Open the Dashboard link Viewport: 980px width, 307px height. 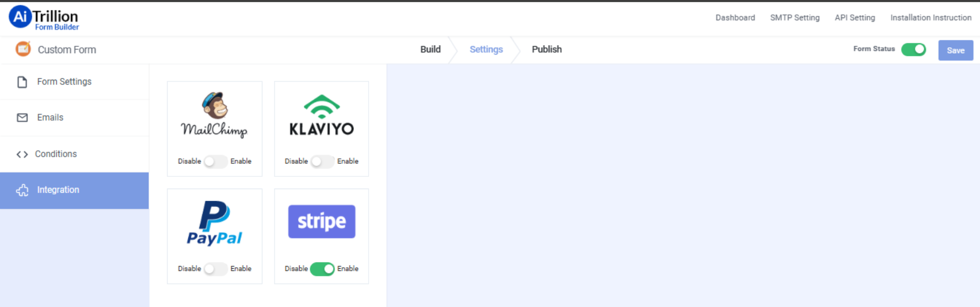pyautogui.click(x=735, y=18)
